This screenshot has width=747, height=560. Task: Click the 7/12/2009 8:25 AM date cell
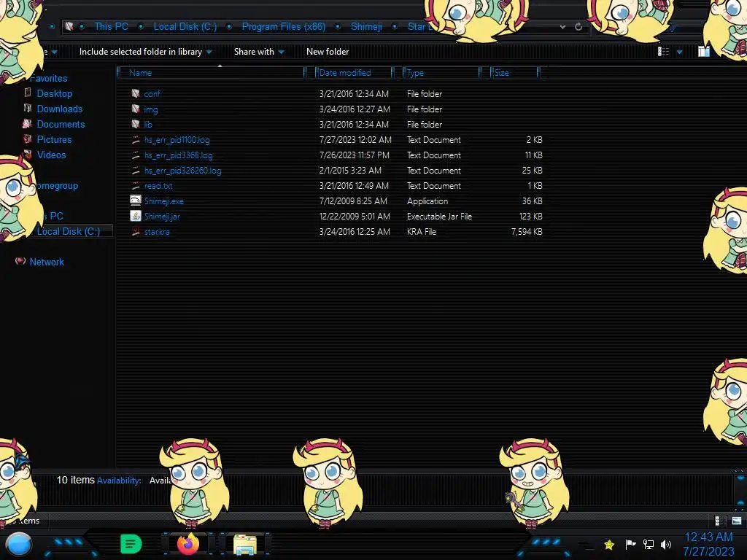point(353,201)
